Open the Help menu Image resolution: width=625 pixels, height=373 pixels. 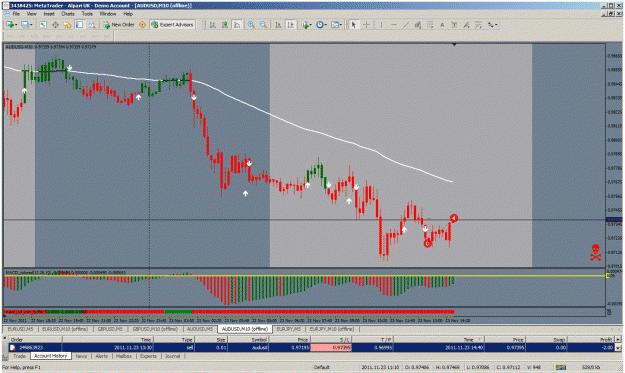tap(128, 14)
